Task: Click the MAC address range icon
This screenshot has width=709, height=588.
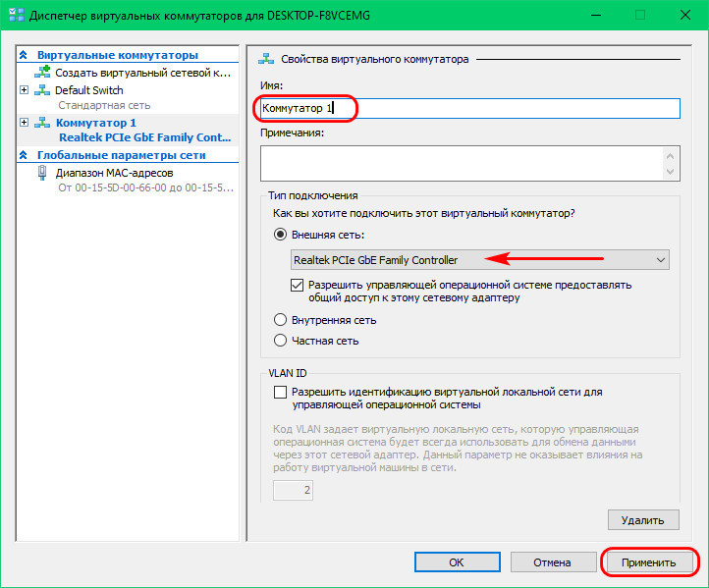Action: coord(42,173)
